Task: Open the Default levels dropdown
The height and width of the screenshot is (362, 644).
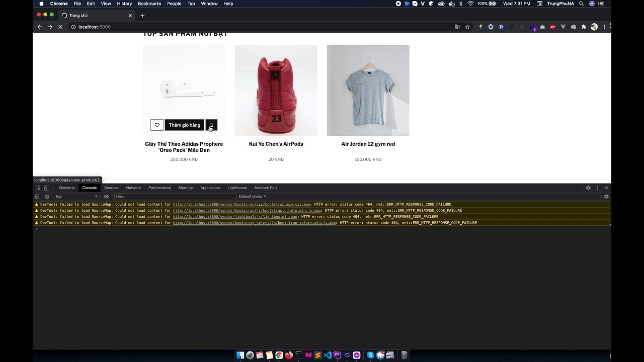Action: 252,197
